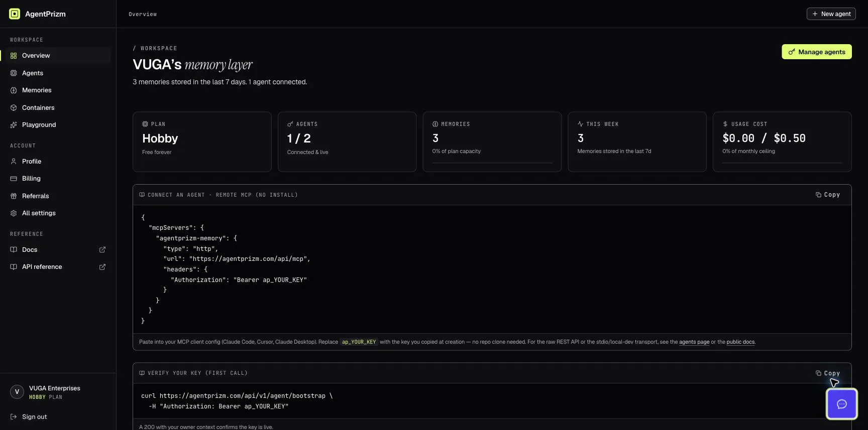Click the Agents card key icon
The image size is (868, 430).
tap(290, 124)
